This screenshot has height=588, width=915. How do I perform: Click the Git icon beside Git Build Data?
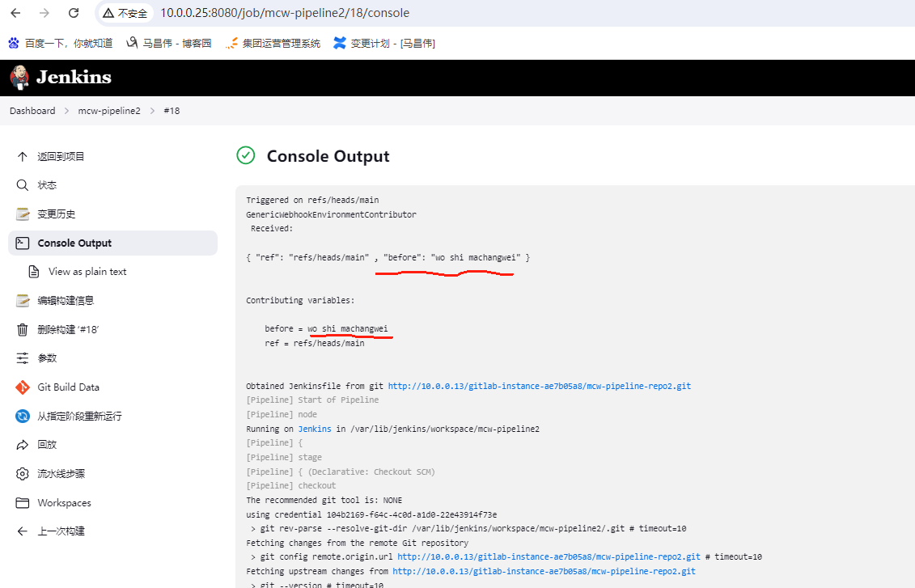coord(22,387)
